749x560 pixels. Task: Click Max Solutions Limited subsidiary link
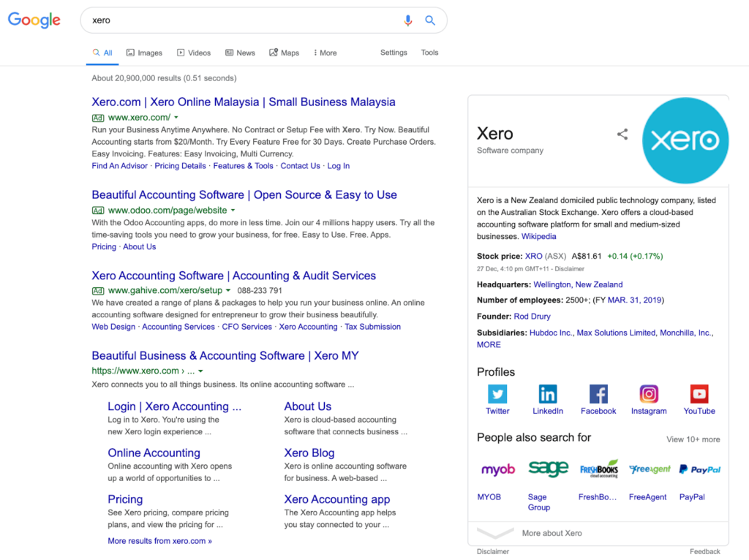[616, 333]
